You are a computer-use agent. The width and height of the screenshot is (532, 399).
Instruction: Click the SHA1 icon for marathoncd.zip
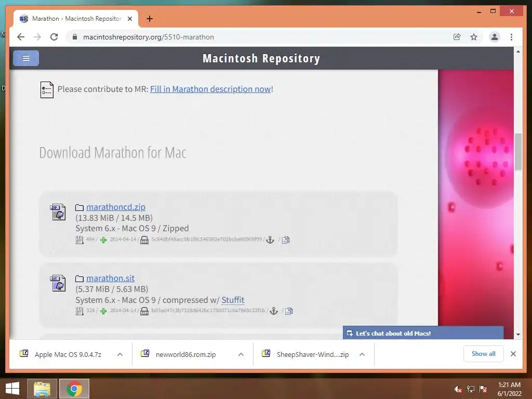(x=144, y=240)
